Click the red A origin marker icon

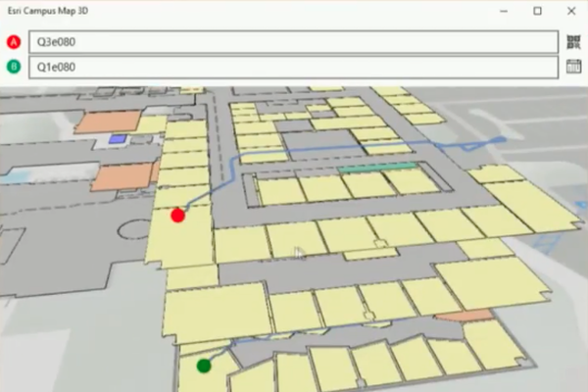point(14,42)
